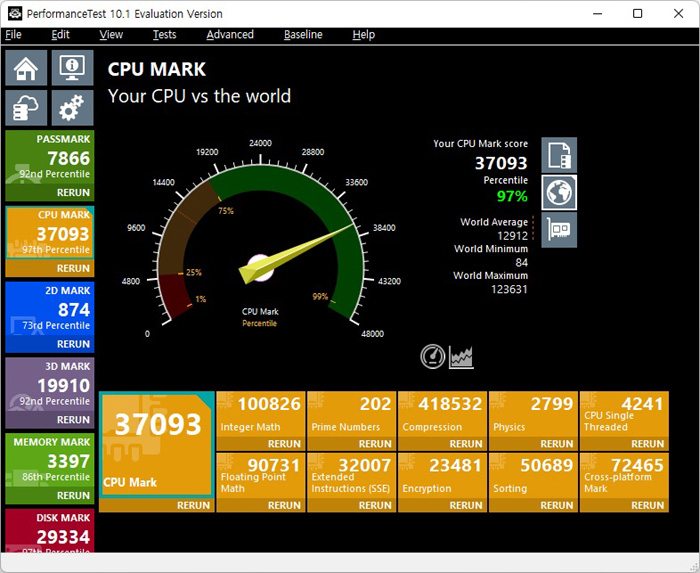Open settings with the gears icon

(x=71, y=108)
